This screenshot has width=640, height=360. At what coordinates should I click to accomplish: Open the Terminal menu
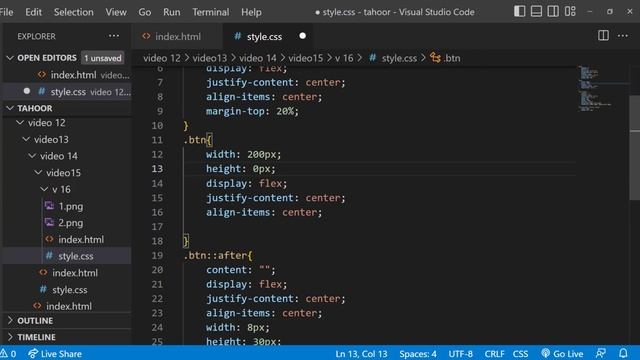[211, 12]
